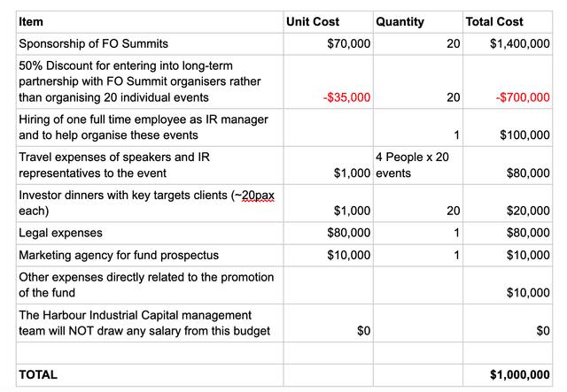Select the "Unit Cost" header cell
Screen dimensions: 567x392
pyautogui.click(x=314, y=21)
